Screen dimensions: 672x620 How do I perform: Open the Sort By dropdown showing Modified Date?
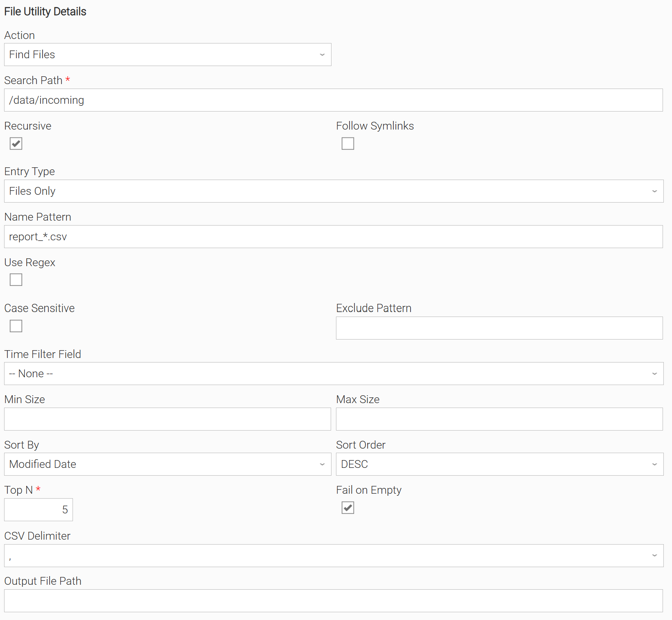(168, 464)
